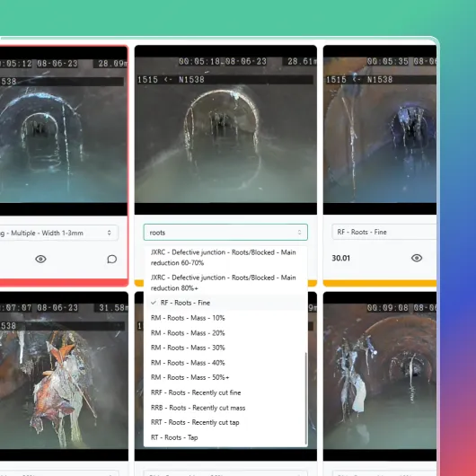476x476 pixels.
Task: Toggle eye icon next to 30.01 value
Action: 417,258
